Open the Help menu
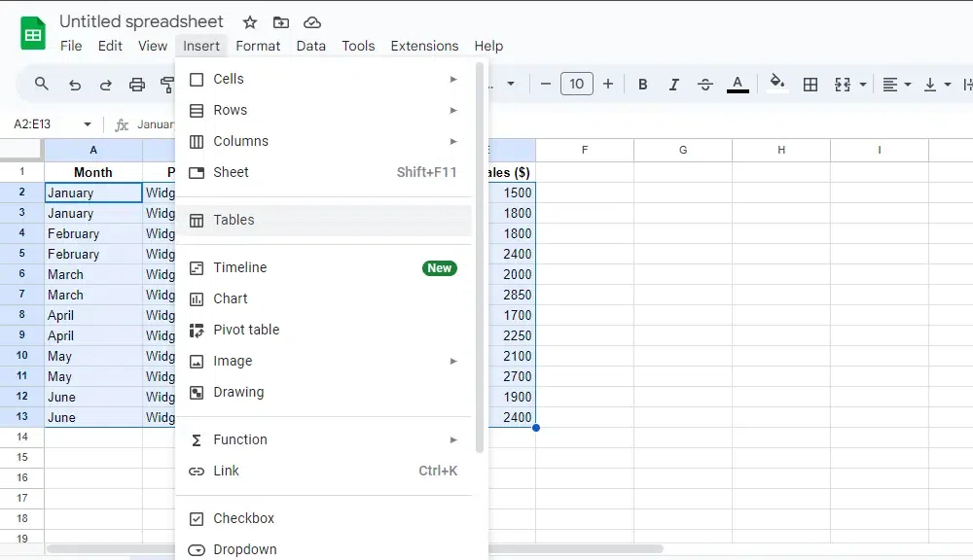This screenshot has width=973, height=560. coord(488,46)
